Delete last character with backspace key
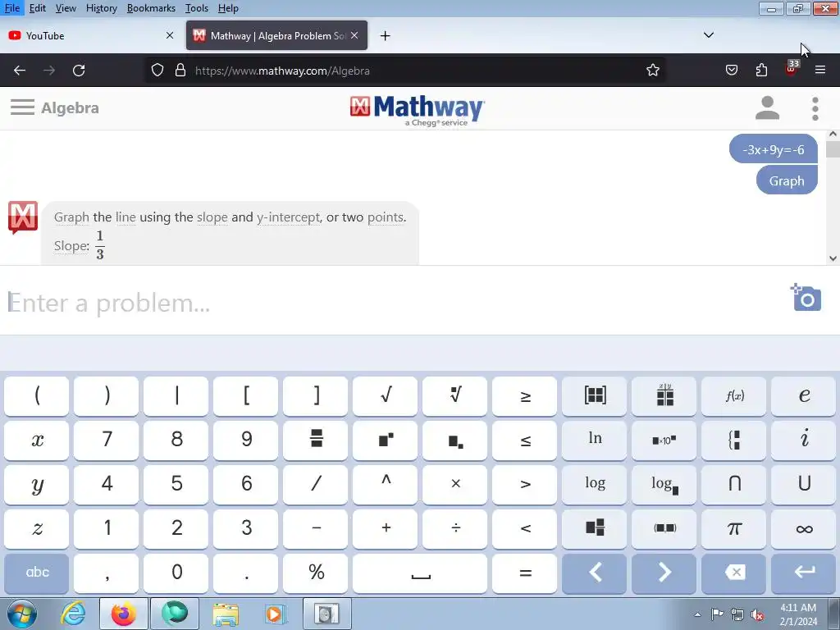 click(733, 573)
